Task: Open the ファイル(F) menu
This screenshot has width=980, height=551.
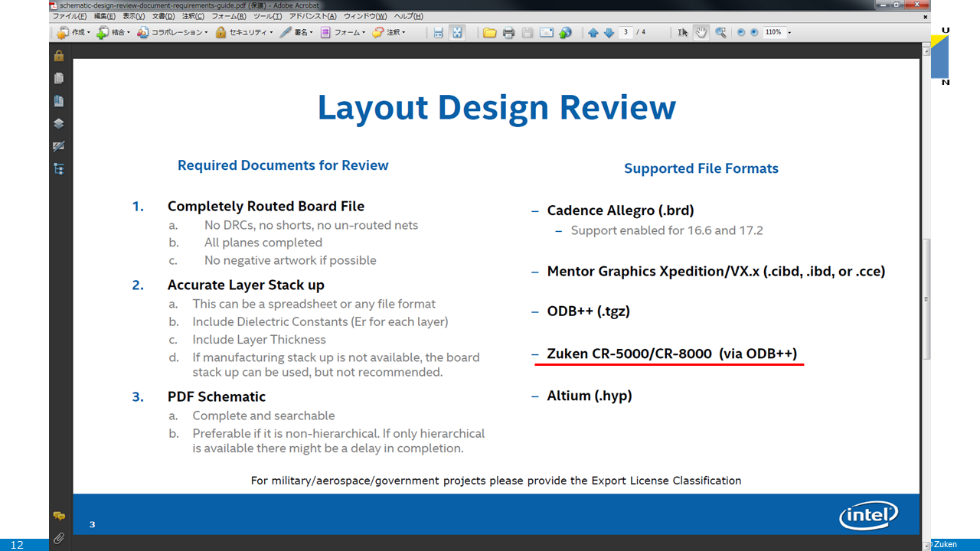Action: coord(69,16)
